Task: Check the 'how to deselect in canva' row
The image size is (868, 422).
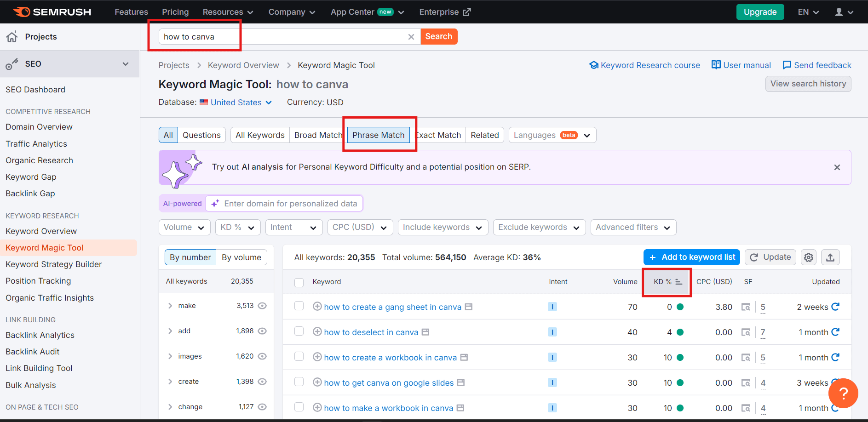Action: point(299,331)
